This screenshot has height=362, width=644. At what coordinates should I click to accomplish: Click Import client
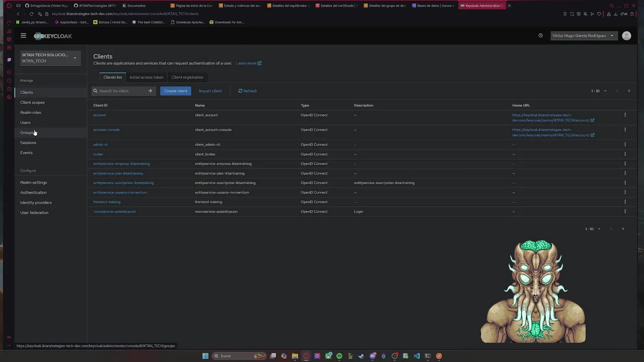210,91
